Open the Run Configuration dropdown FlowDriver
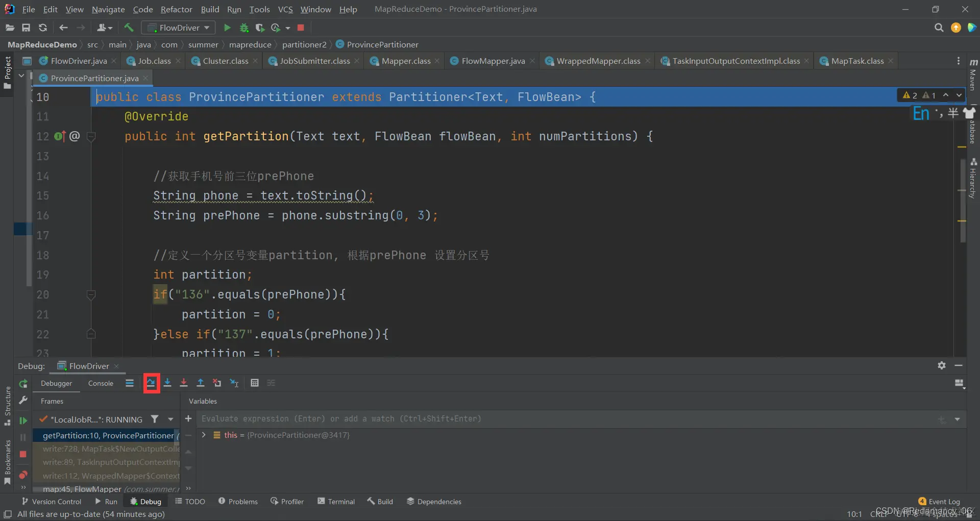This screenshot has width=980, height=521. click(x=178, y=28)
